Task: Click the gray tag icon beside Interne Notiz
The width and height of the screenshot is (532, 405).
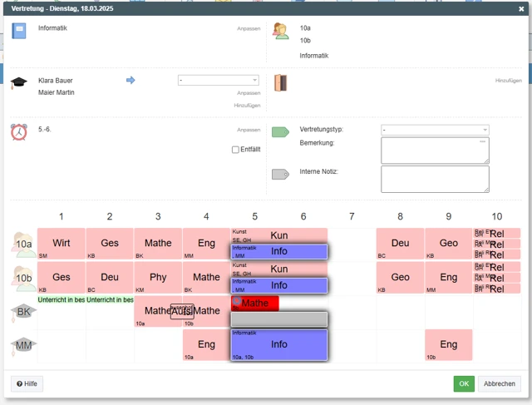Action: pos(280,174)
